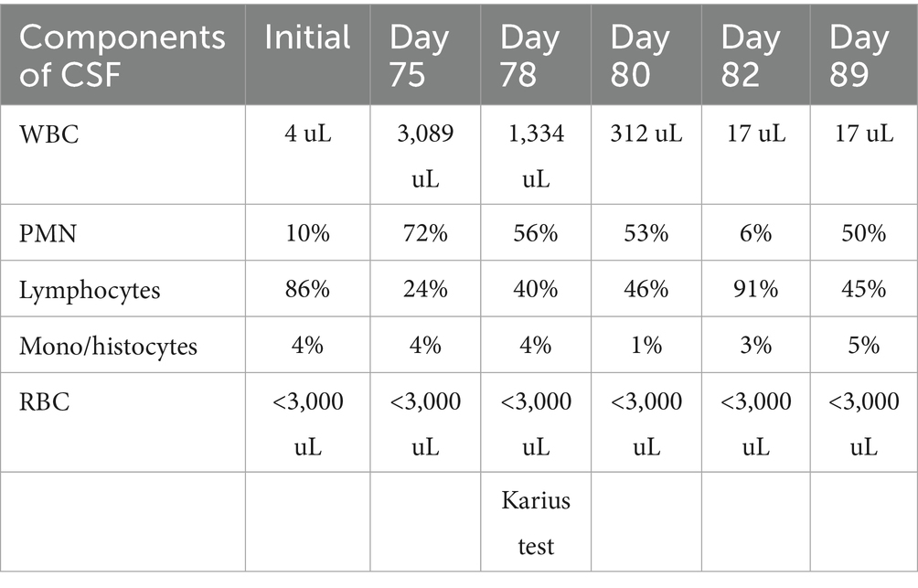Select the Initial column header
The height and width of the screenshot is (588, 918).
coord(307,37)
